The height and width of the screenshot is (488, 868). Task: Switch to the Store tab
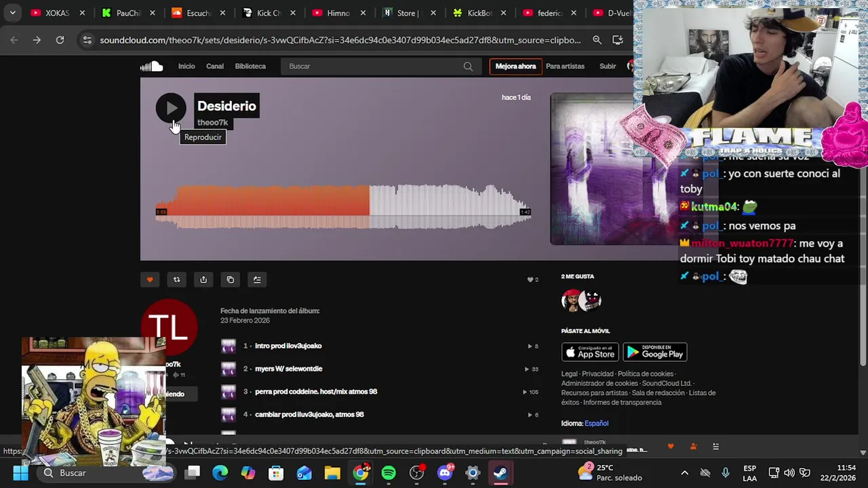pos(410,13)
